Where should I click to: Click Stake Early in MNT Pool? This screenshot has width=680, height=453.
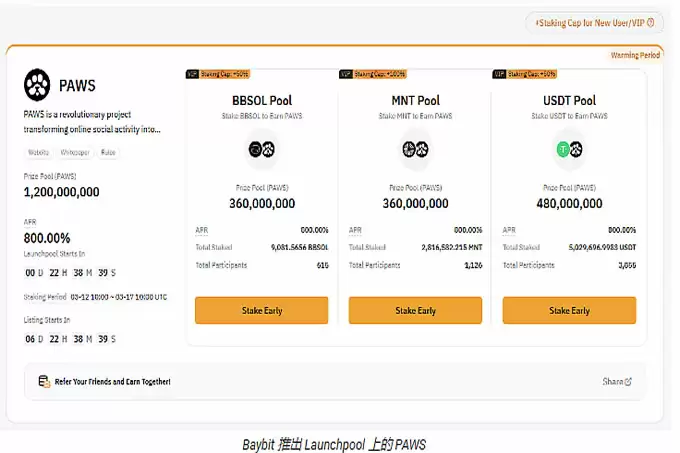[415, 310]
